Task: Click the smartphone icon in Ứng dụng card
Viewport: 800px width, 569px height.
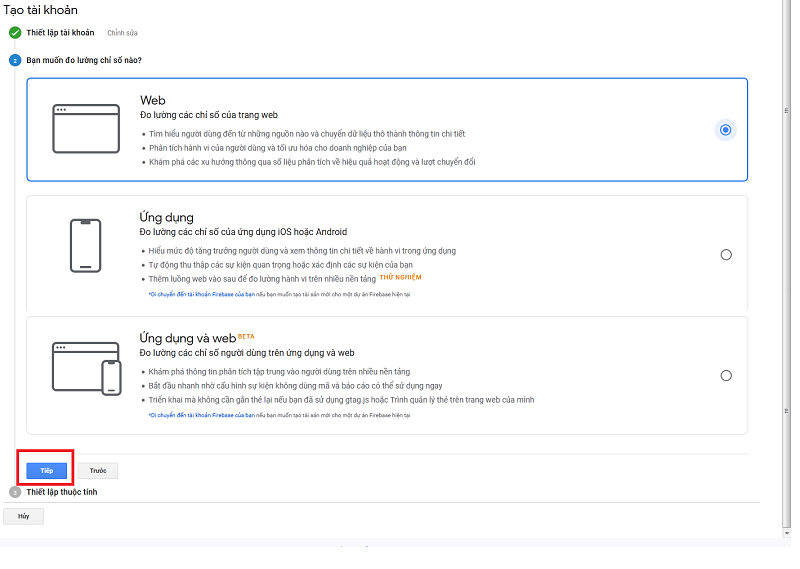Action: coord(86,245)
